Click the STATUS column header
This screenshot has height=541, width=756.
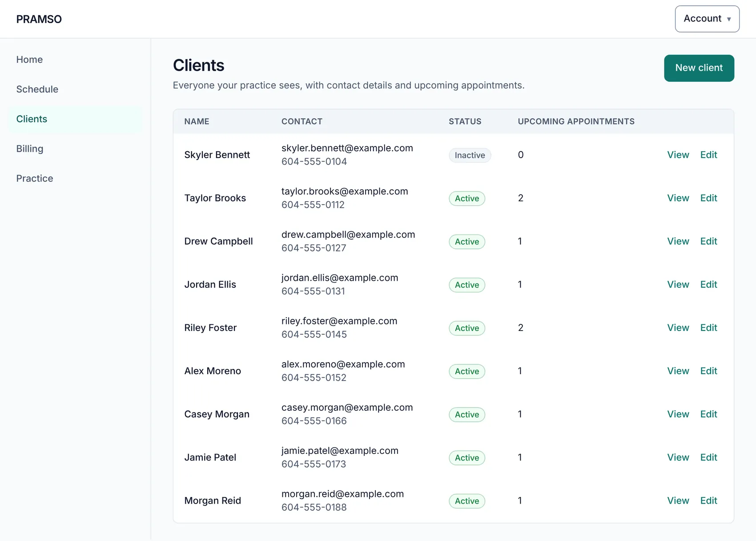[465, 121]
